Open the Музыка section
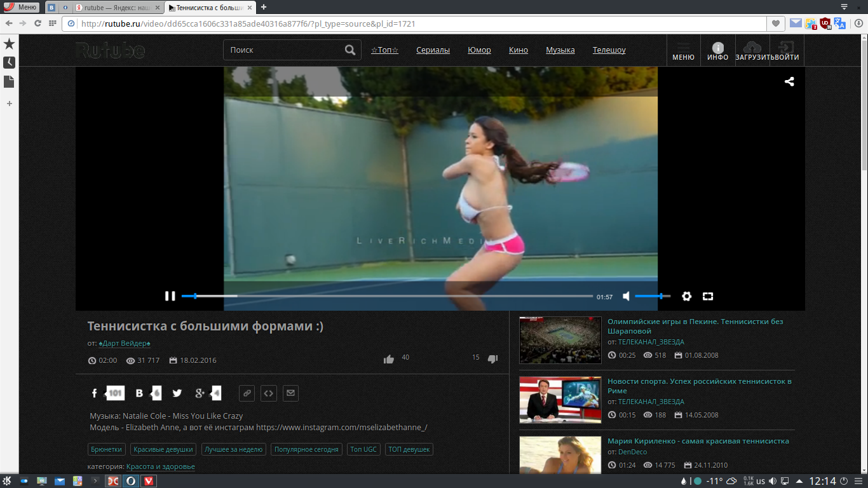 click(x=560, y=50)
